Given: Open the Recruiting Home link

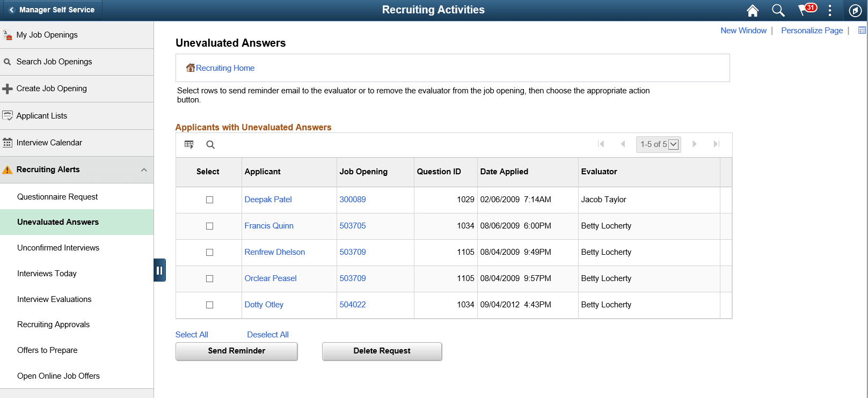Looking at the screenshot, I should click(x=225, y=68).
